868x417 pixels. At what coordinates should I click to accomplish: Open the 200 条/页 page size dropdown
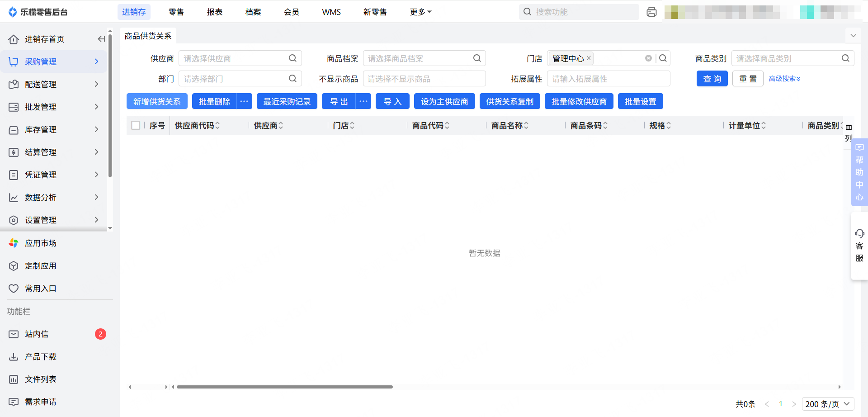pyautogui.click(x=828, y=404)
